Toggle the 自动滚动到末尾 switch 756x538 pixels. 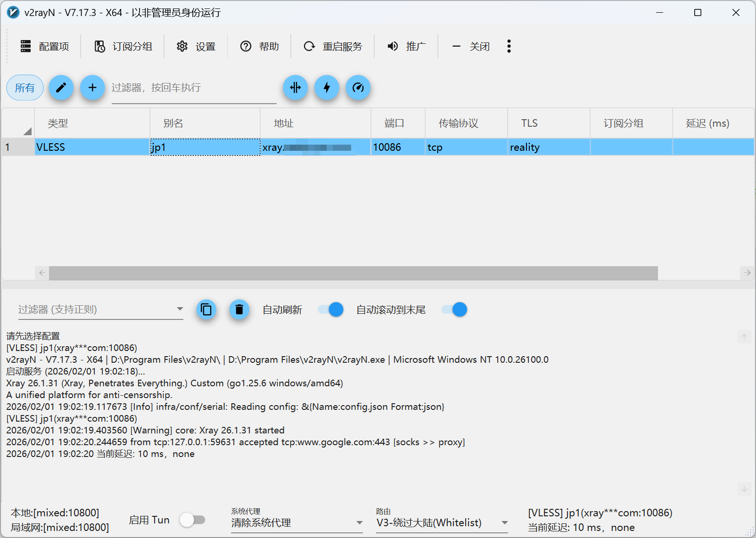tap(454, 310)
